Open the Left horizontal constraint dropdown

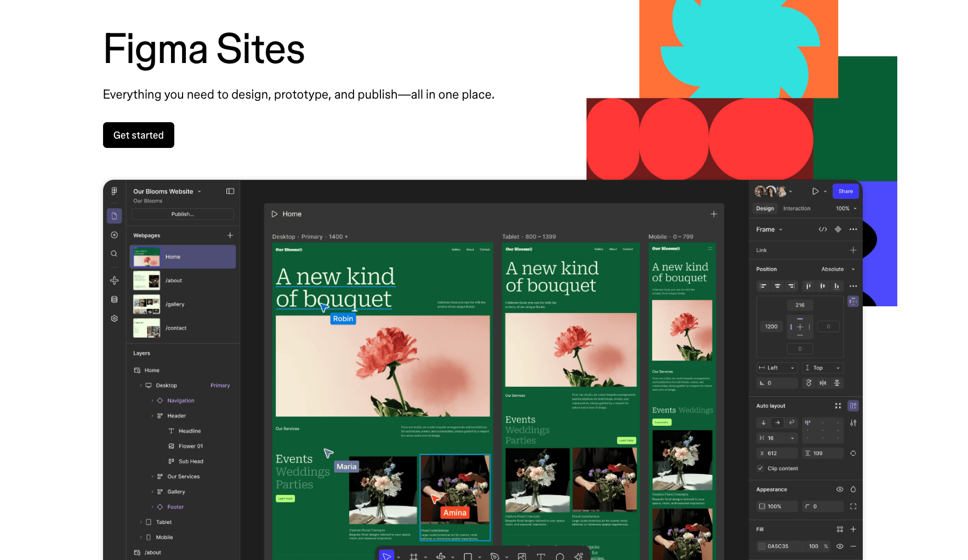click(x=777, y=368)
